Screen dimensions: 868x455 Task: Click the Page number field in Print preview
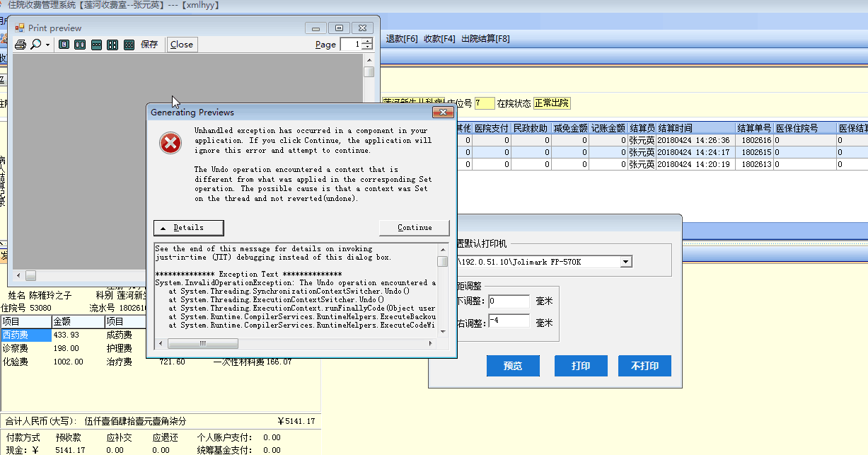(x=350, y=45)
